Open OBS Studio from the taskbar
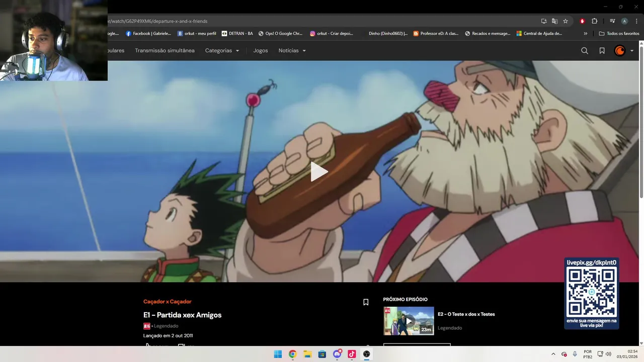Screen dimensions: 644x362 (367, 354)
